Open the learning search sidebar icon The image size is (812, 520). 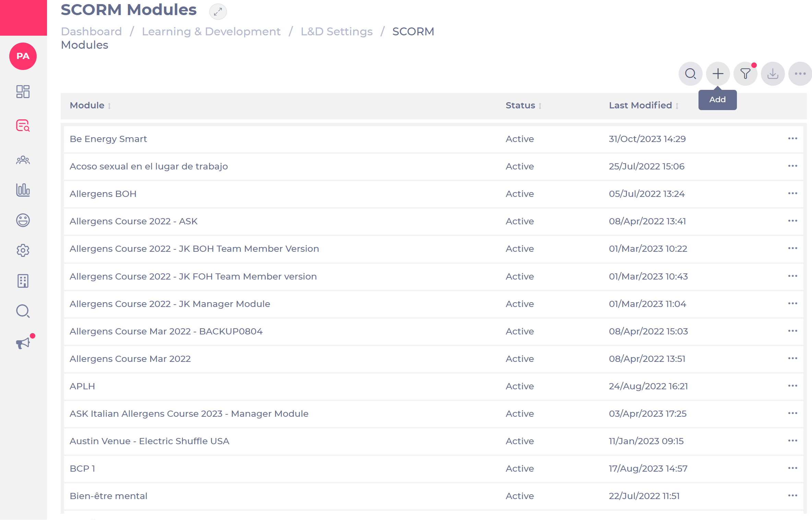pos(23,126)
